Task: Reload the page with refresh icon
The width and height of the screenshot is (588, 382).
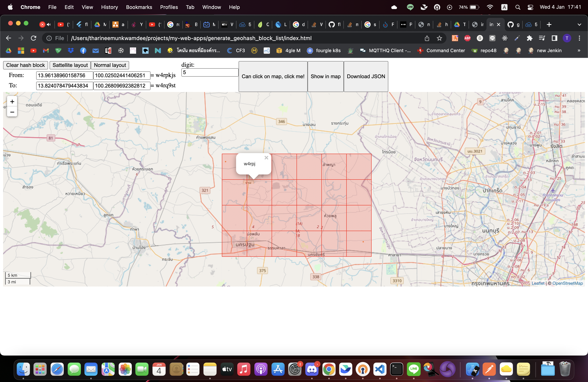Action: (x=34, y=38)
